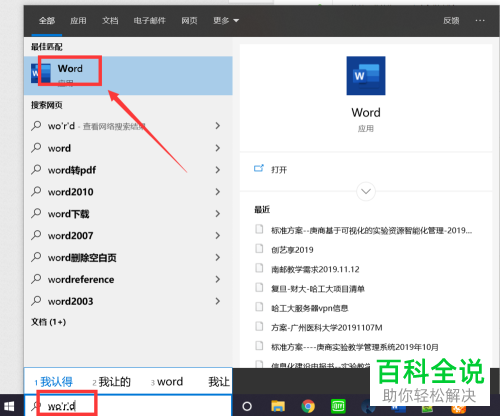Screen dimensions: 500x416
Task: Expand arrow for word2007 suggestion
Action: [218, 235]
